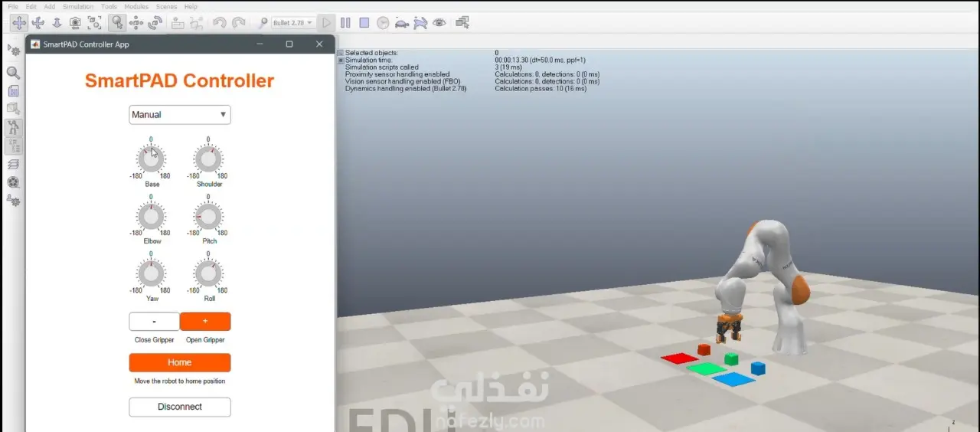Pause the running simulation
This screenshot has width=980, height=432.
pos(345,23)
